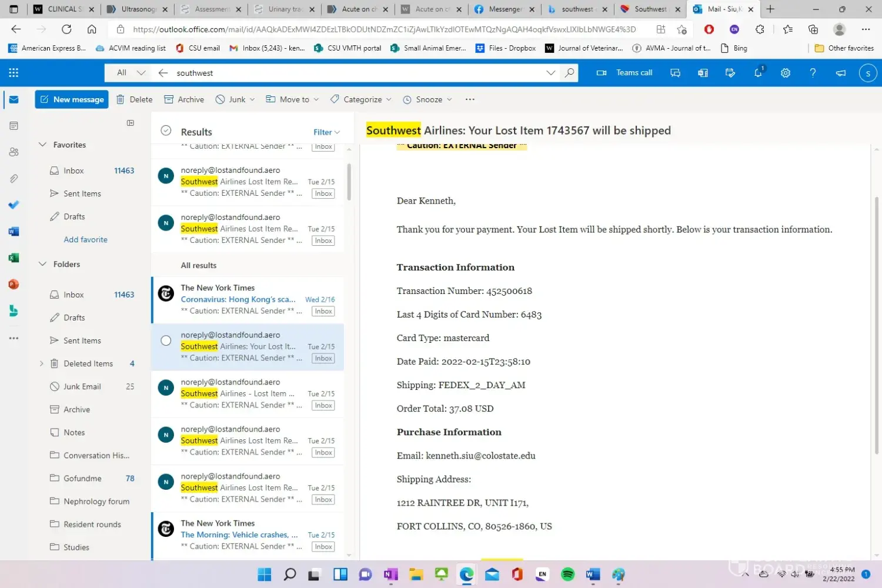Open Excel from the left app rail
The image size is (882, 588).
pyautogui.click(x=14, y=258)
